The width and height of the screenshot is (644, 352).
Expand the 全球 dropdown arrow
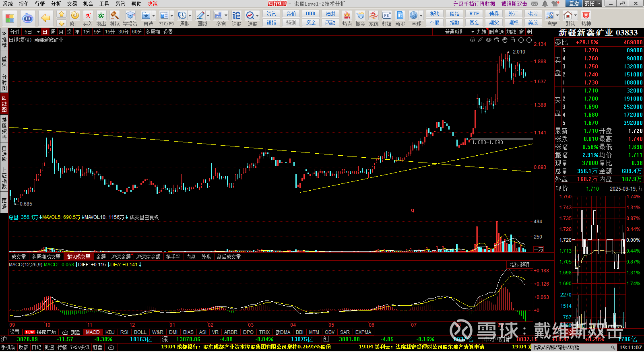421,16
